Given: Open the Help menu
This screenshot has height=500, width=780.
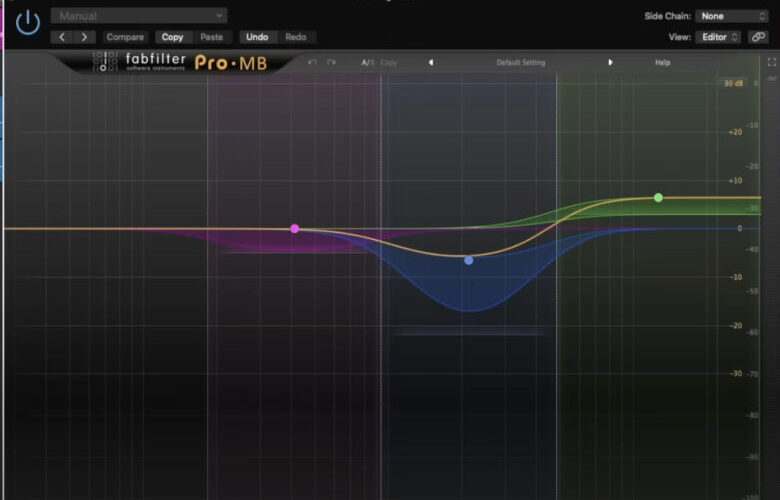Looking at the screenshot, I should [x=663, y=63].
